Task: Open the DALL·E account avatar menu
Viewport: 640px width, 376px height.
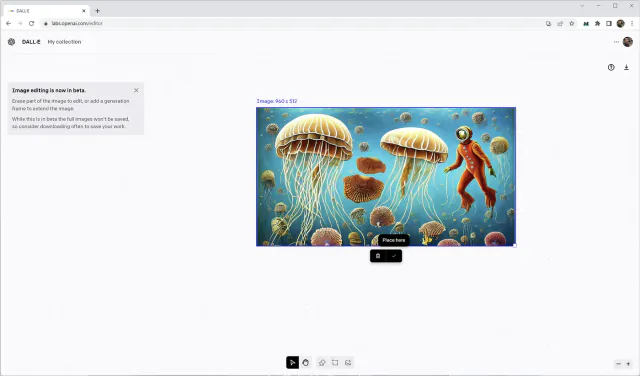Action: 628,42
